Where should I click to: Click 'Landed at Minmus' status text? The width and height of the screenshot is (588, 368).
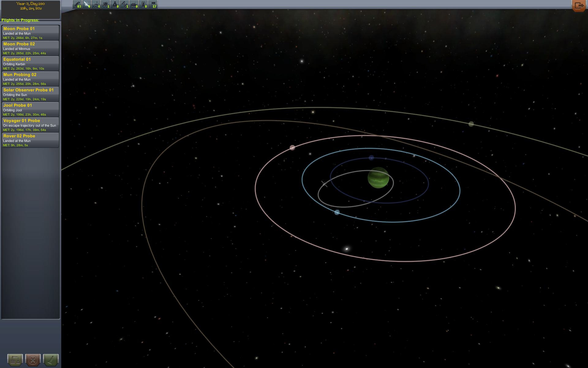point(17,49)
